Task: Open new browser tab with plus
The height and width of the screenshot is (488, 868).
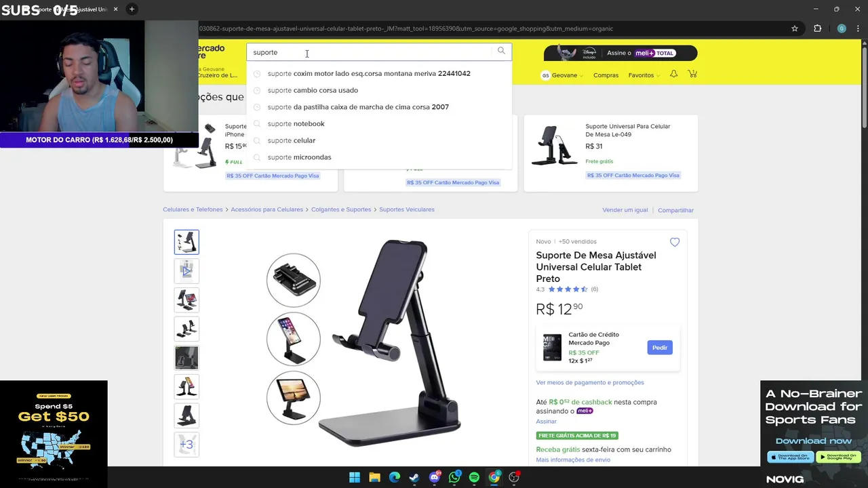Action: click(x=132, y=9)
